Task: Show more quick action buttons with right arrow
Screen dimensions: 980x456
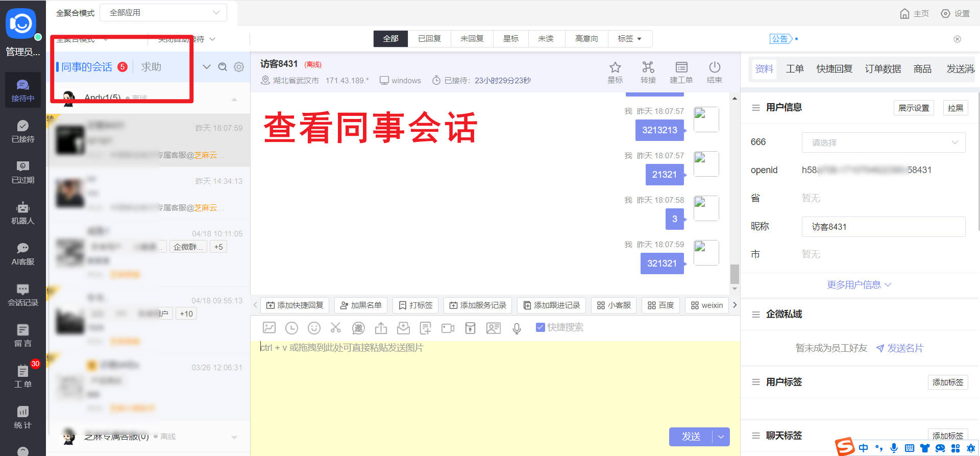Action: point(735,305)
